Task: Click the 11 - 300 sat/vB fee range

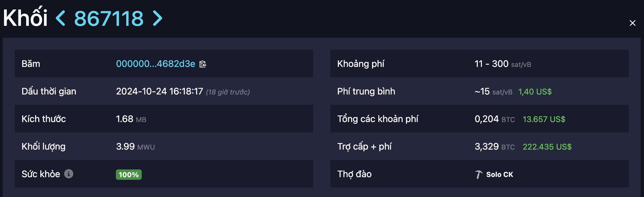Action: coord(503,64)
